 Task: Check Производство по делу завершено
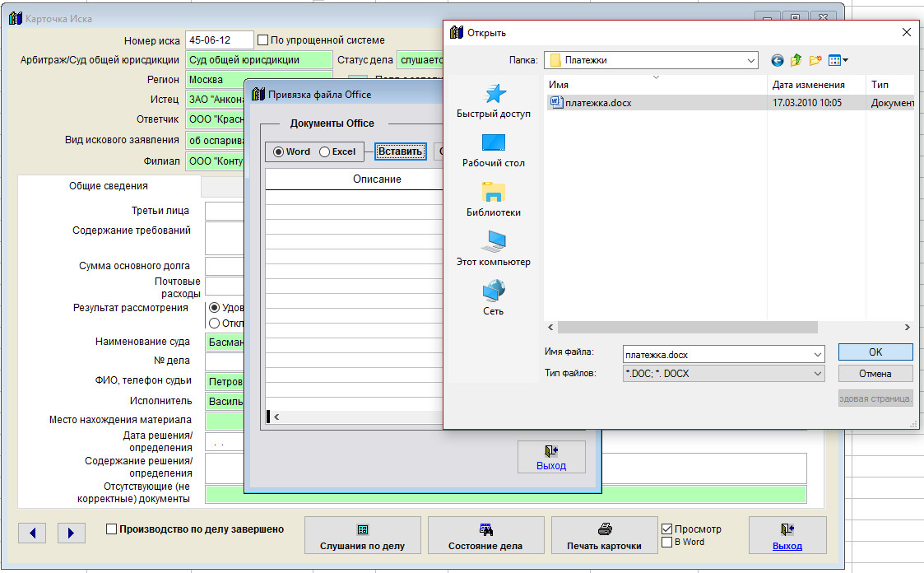pyautogui.click(x=112, y=530)
